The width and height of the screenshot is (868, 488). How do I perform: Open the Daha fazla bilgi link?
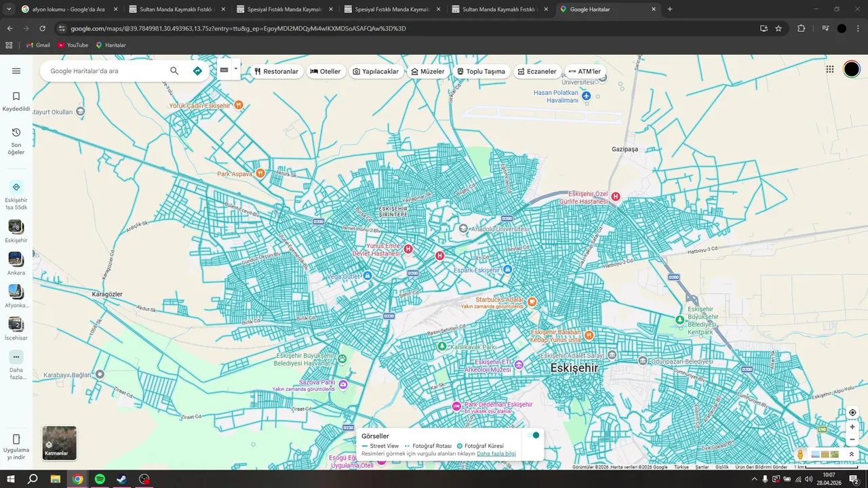pyautogui.click(x=496, y=453)
